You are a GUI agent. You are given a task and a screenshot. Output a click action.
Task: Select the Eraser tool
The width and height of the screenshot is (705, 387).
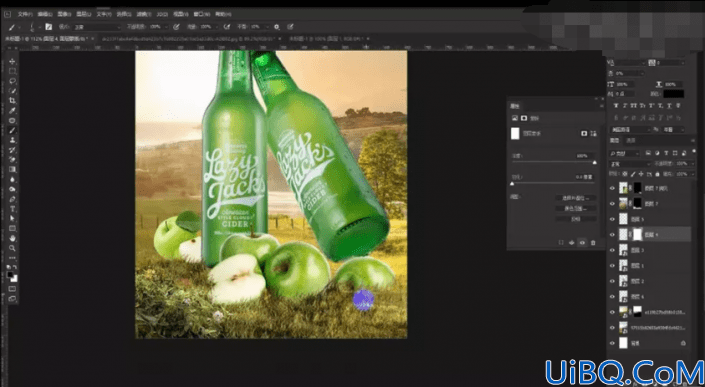(x=13, y=160)
